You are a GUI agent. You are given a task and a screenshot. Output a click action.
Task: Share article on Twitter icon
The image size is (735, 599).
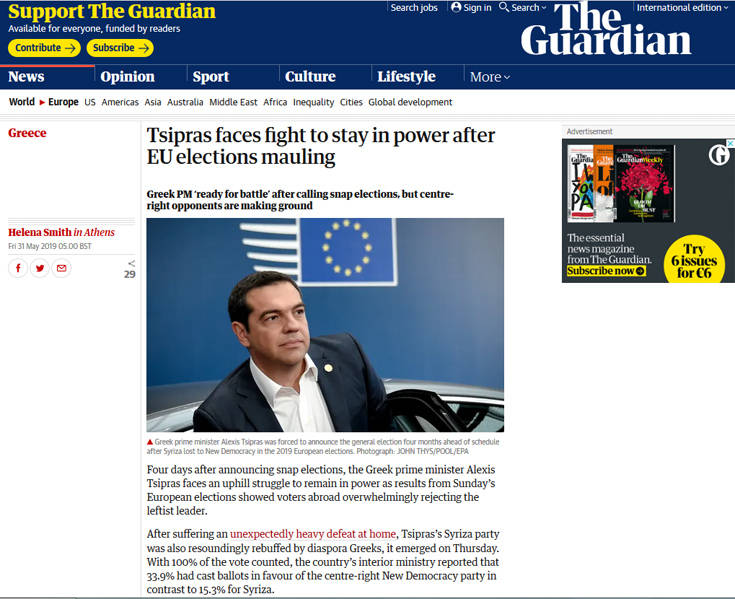(40, 268)
